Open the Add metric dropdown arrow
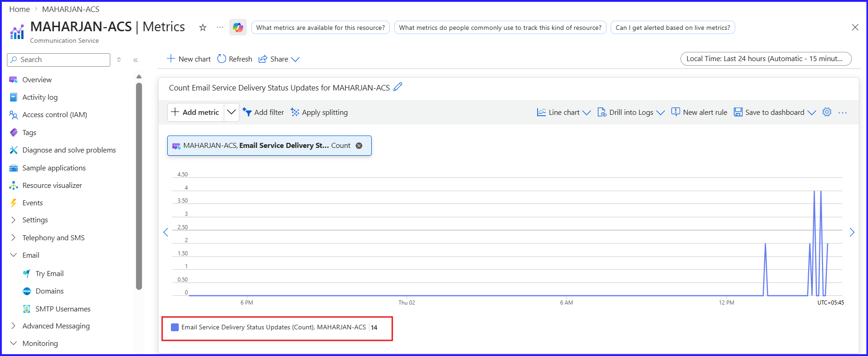Screen dimensions: 868x356 [232, 112]
